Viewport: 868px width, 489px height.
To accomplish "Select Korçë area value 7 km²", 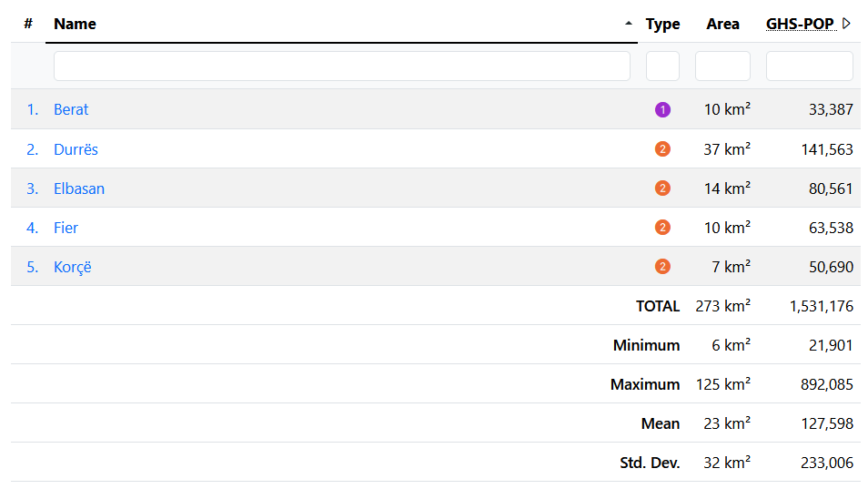I will [x=731, y=267].
